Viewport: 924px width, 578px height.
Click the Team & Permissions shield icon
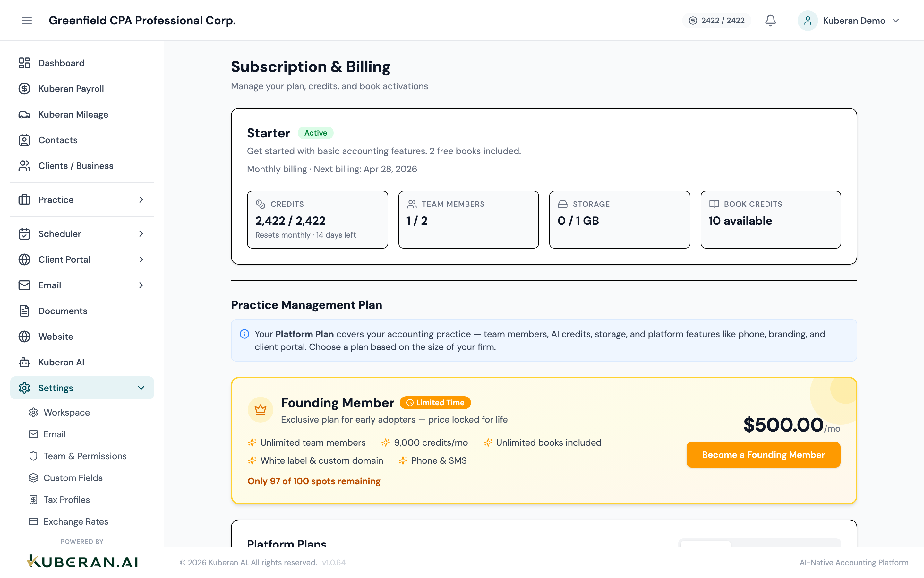tap(33, 456)
